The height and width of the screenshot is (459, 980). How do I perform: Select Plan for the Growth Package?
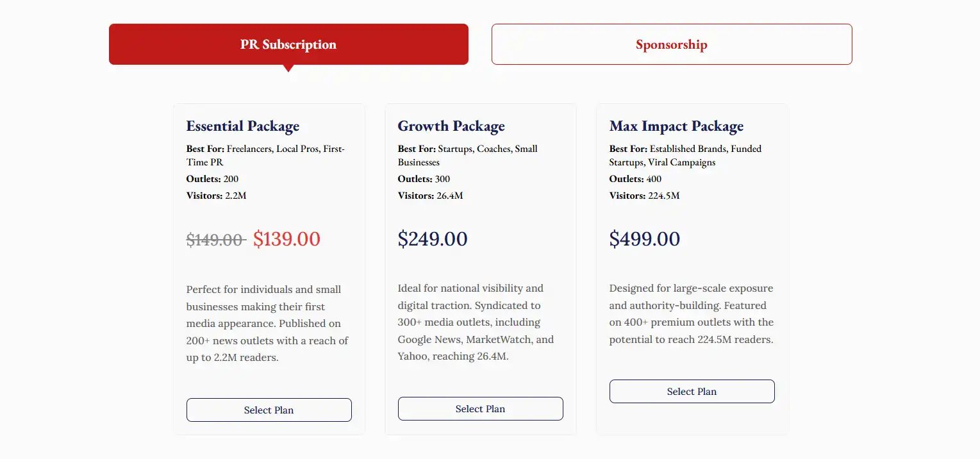[x=481, y=409]
